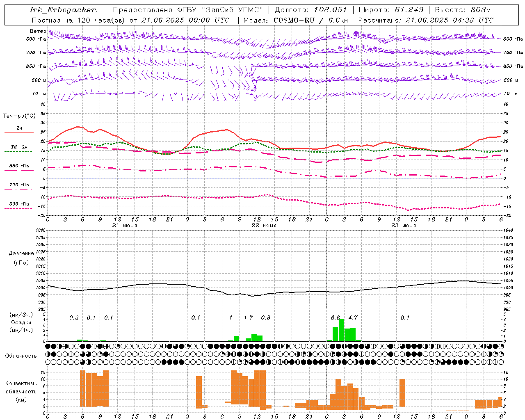525x420 pixels.
Task: Click the black surface pressure curve at its minimum
Action: 253,296
